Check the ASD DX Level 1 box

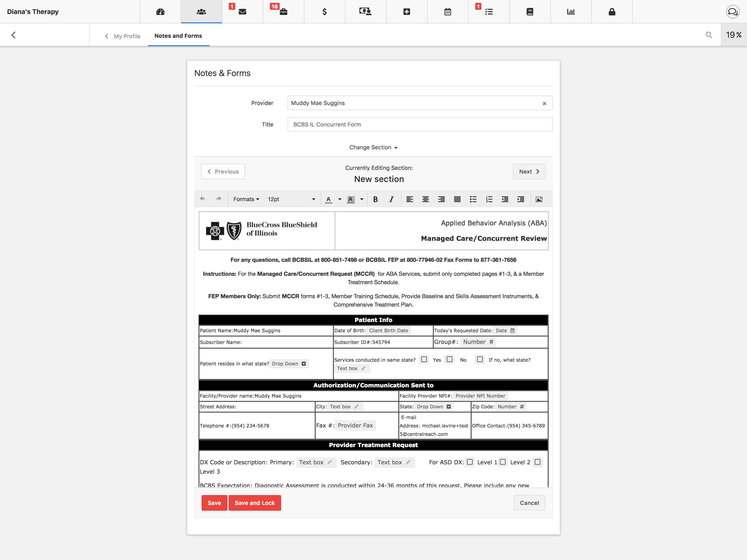[x=470, y=462]
